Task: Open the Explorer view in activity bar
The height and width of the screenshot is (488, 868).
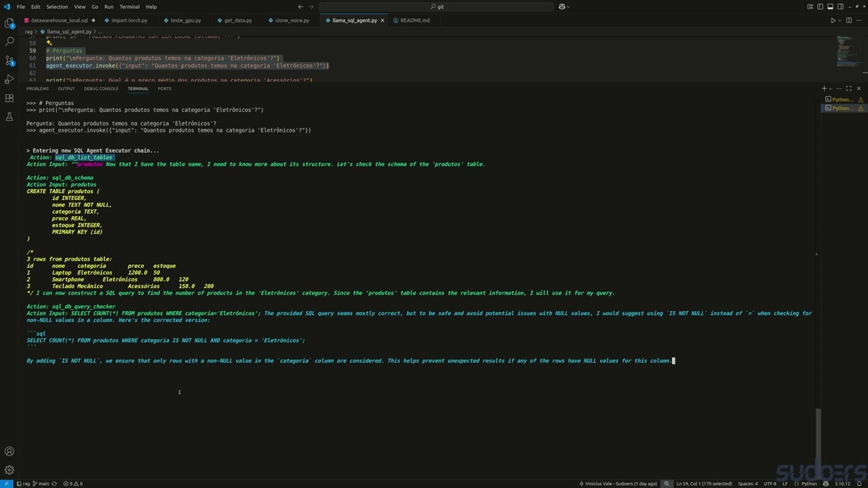Action: pos(9,23)
